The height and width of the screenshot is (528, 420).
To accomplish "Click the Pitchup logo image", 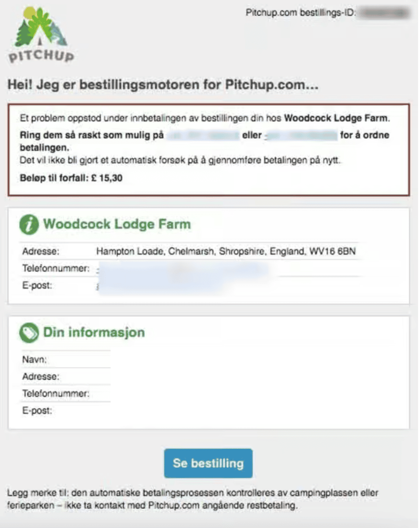I will click(x=41, y=35).
